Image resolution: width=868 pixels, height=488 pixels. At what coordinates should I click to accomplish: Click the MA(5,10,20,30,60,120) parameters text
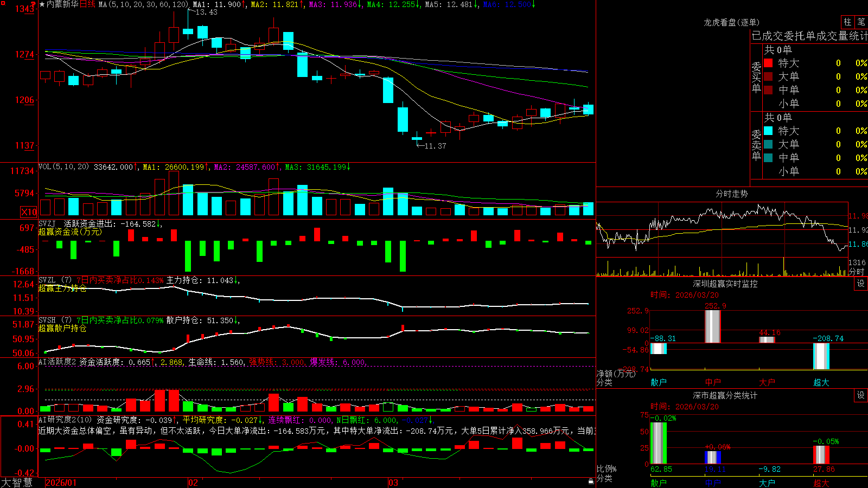[143, 4]
